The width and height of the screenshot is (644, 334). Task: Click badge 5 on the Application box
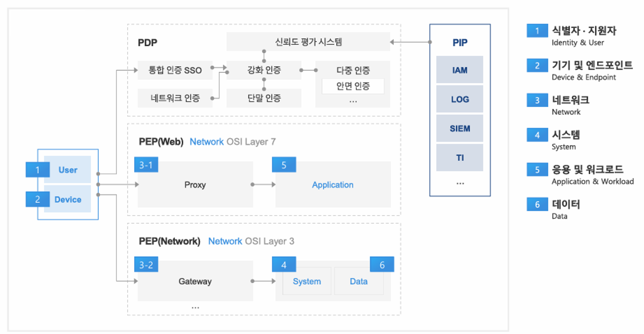[x=284, y=165]
